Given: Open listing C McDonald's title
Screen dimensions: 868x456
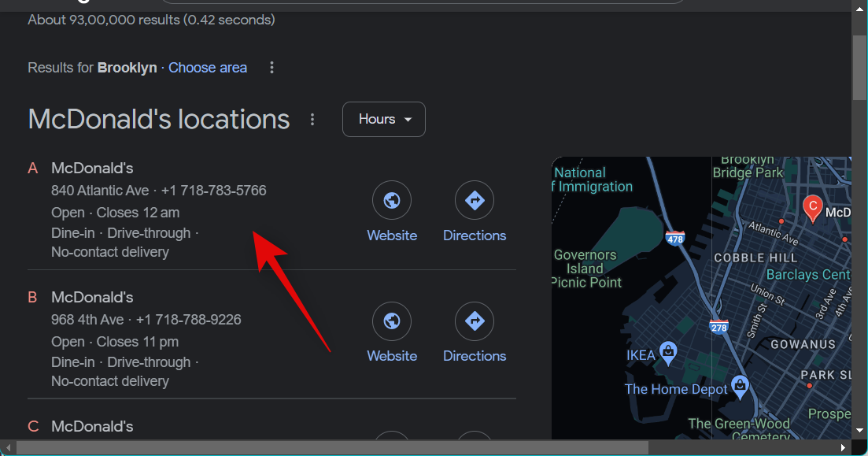Looking at the screenshot, I should [x=92, y=426].
